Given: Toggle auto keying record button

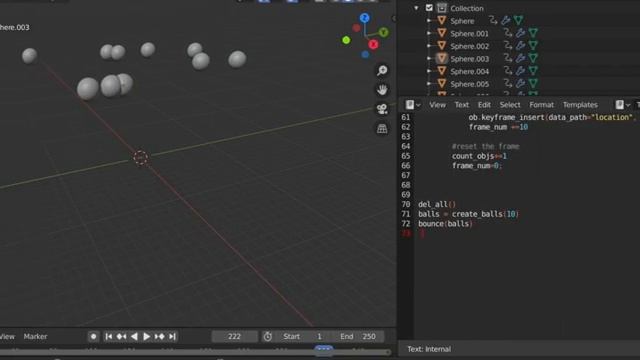Looking at the screenshot, I should [93, 336].
